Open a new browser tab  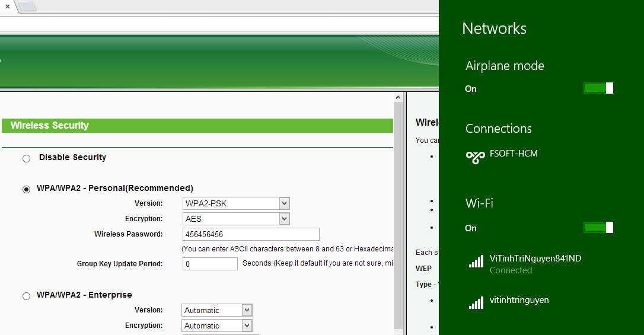click(x=27, y=7)
